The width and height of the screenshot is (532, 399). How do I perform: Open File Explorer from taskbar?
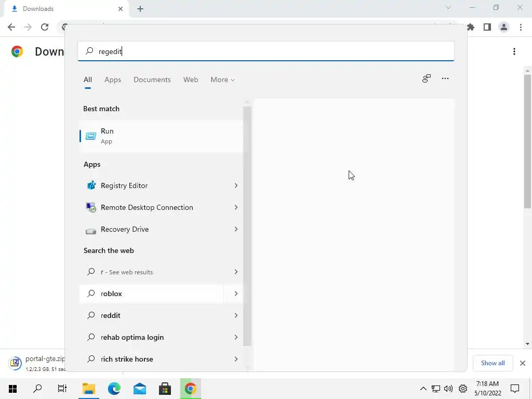coord(89,389)
